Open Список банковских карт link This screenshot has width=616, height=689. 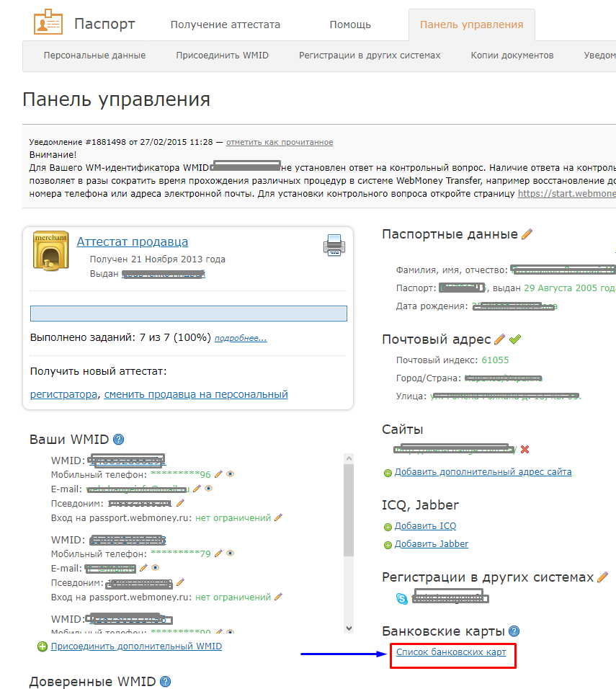pos(451,652)
